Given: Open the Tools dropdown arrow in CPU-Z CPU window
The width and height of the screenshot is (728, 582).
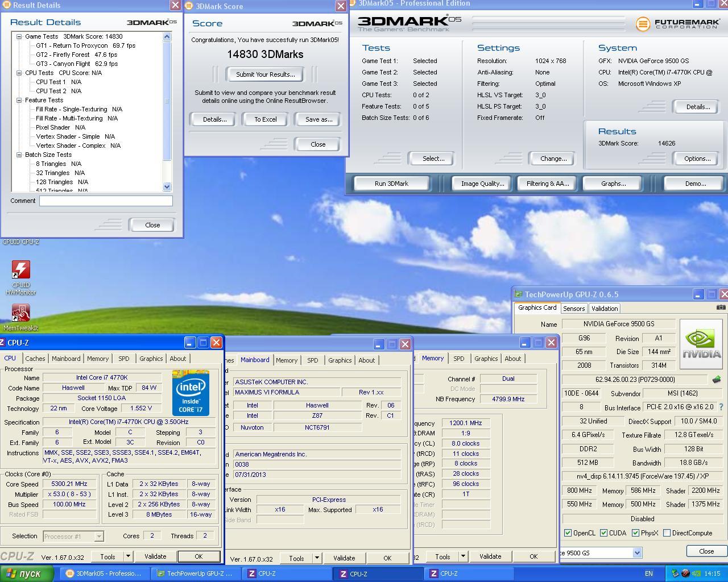Looking at the screenshot, I should point(128,556).
